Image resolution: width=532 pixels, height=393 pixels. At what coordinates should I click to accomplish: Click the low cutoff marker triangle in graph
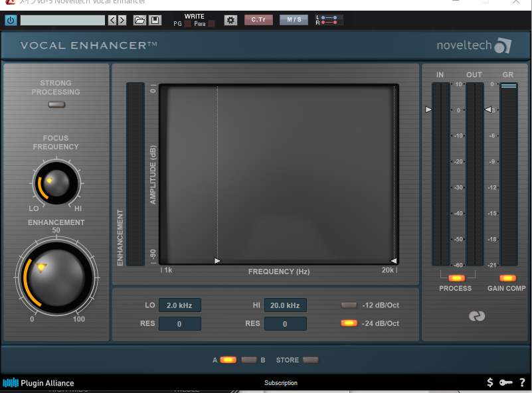(x=217, y=260)
